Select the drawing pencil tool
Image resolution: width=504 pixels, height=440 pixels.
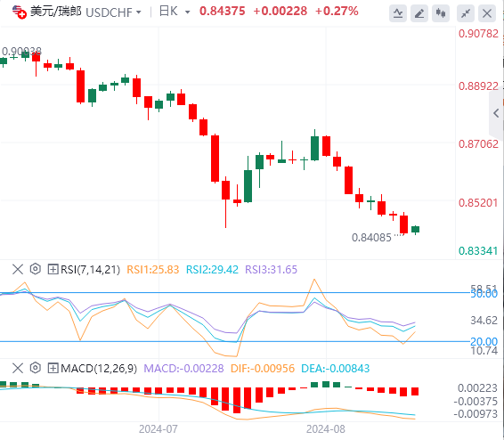click(419, 13)
